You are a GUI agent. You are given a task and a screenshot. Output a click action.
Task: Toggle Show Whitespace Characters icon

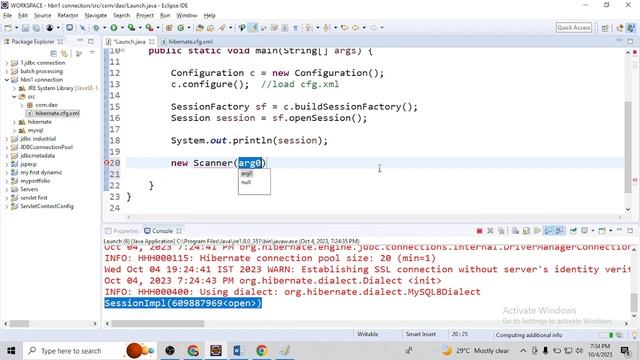[295, 28]
